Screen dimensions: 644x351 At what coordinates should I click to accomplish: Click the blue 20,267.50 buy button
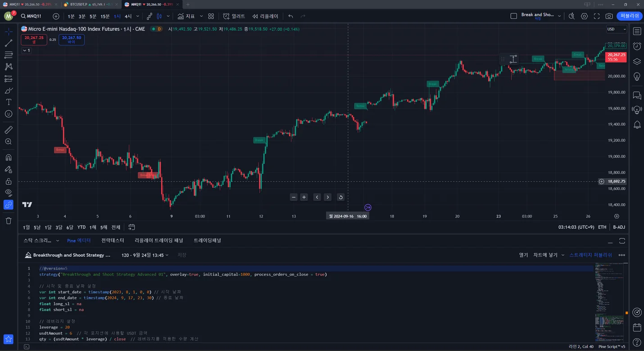click(72, 40)
